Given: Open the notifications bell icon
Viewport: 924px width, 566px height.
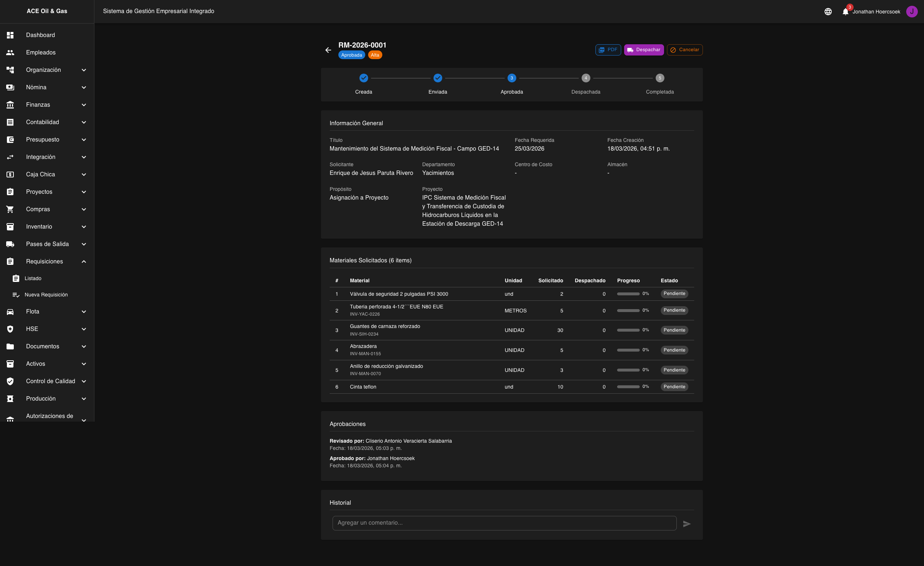Looking at the screenshot, I should click(x=845, y=12).
